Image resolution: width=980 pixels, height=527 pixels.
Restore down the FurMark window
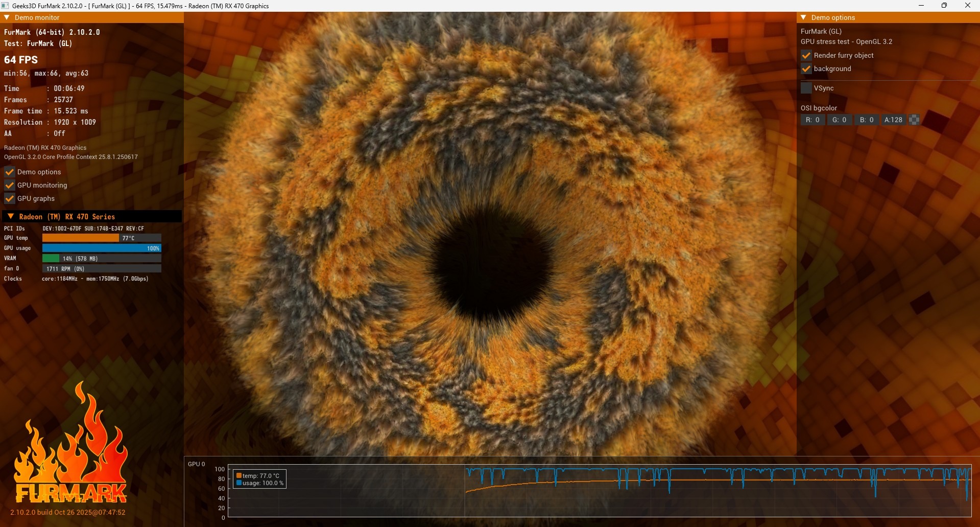(944, 6)
